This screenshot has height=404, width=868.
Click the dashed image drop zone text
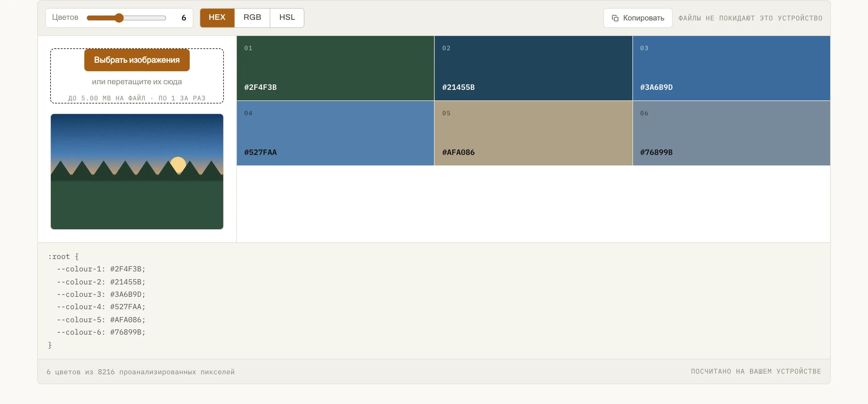tap(137, 82)
